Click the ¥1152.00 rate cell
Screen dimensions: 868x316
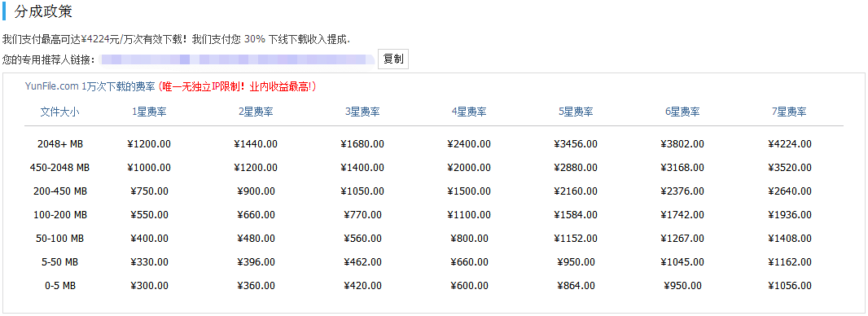tap(576, 239)
